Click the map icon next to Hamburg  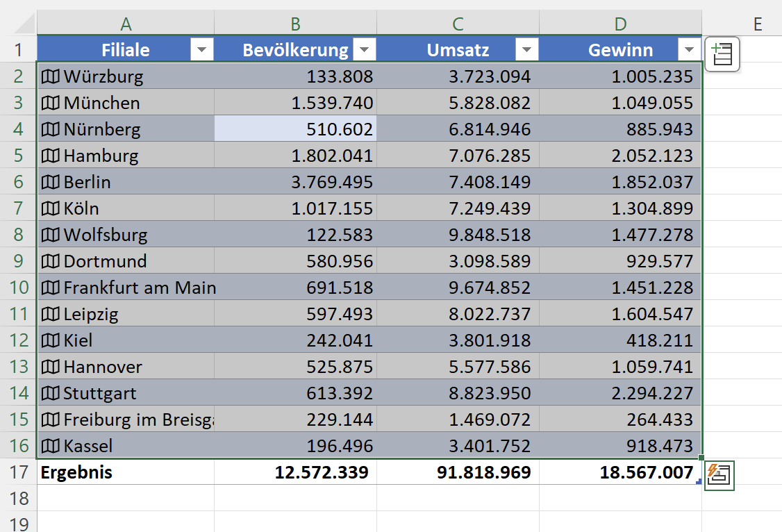(x=51, y=156)
